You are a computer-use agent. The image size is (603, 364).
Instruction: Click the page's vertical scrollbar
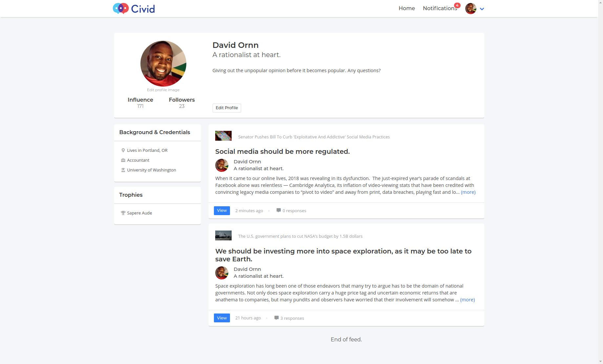(x=600, y=182)
